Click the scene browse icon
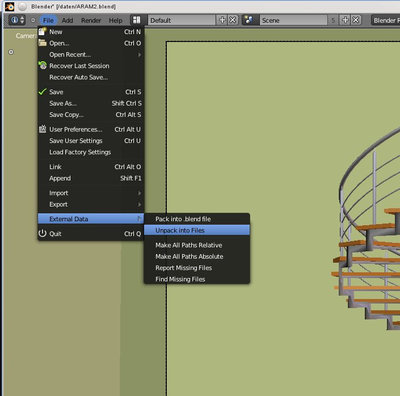400x396 pixels. pos(249,20)
